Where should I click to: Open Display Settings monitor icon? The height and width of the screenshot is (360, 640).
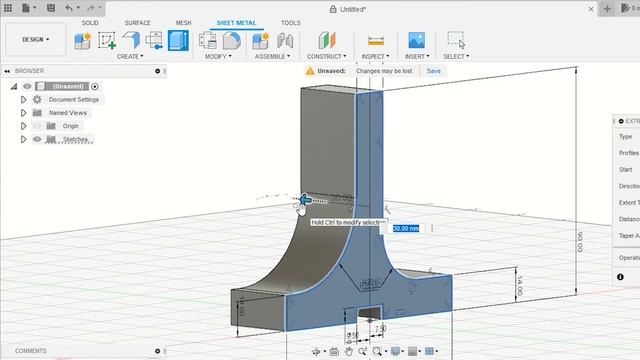pos(396,351)
